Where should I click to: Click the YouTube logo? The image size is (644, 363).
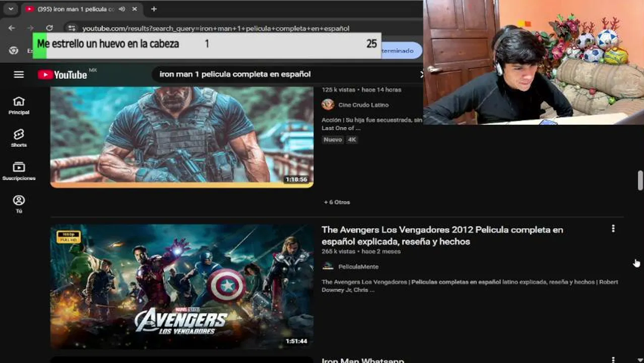click(62, 75)
